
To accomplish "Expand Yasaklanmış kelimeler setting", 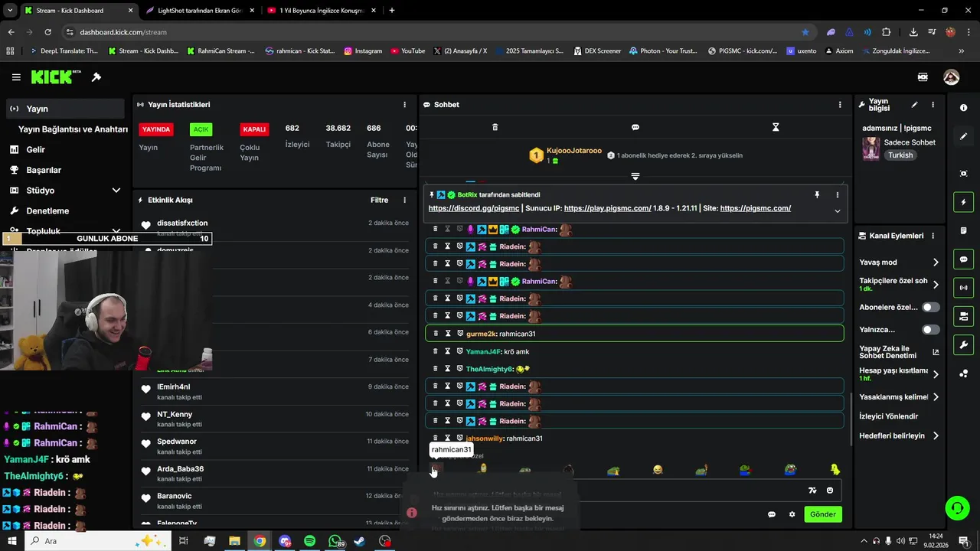I will (x=936, y=397).
